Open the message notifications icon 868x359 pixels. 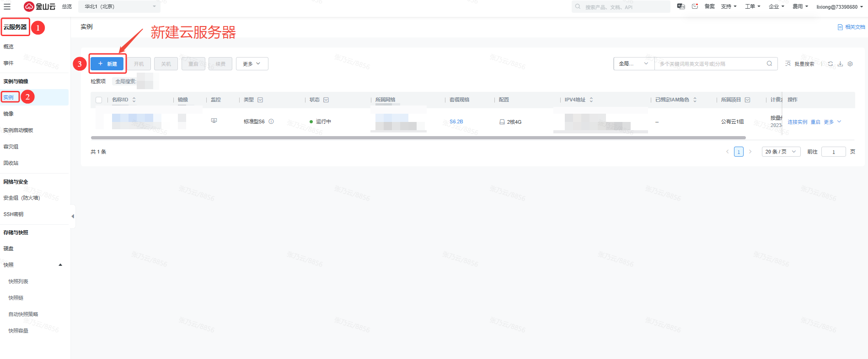click(x=695, y=6)
